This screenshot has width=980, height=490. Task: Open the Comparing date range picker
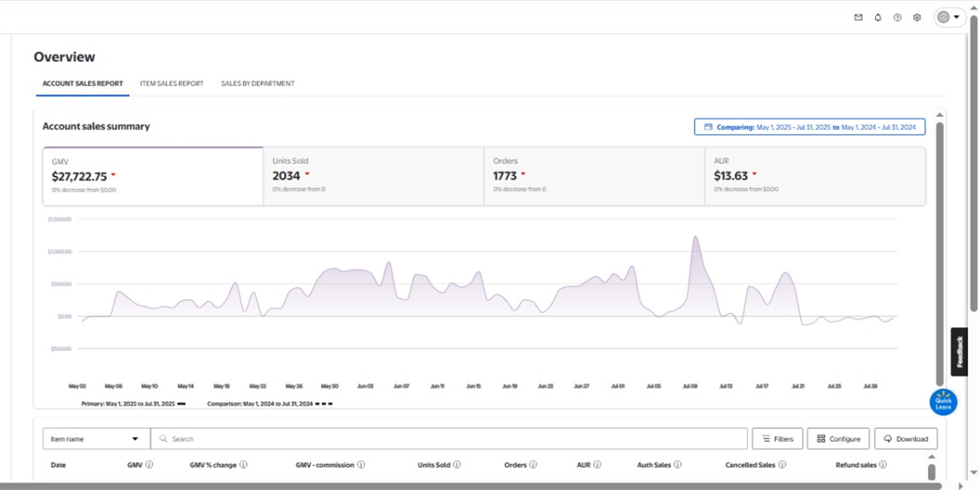(x=810, y=127)
